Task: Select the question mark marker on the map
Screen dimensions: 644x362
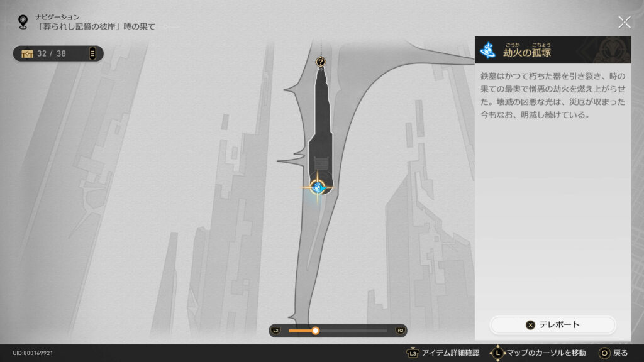Action: [321, 62]
